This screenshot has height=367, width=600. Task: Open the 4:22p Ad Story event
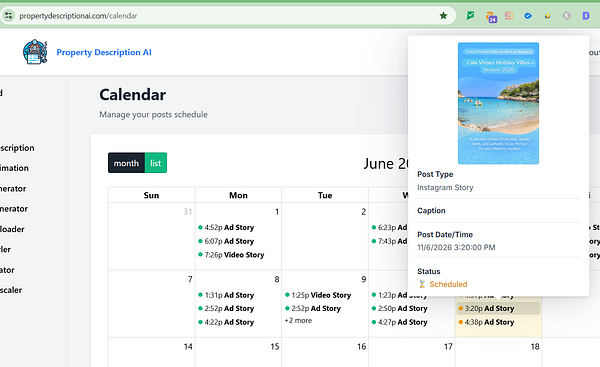click(x=226, y=322)
